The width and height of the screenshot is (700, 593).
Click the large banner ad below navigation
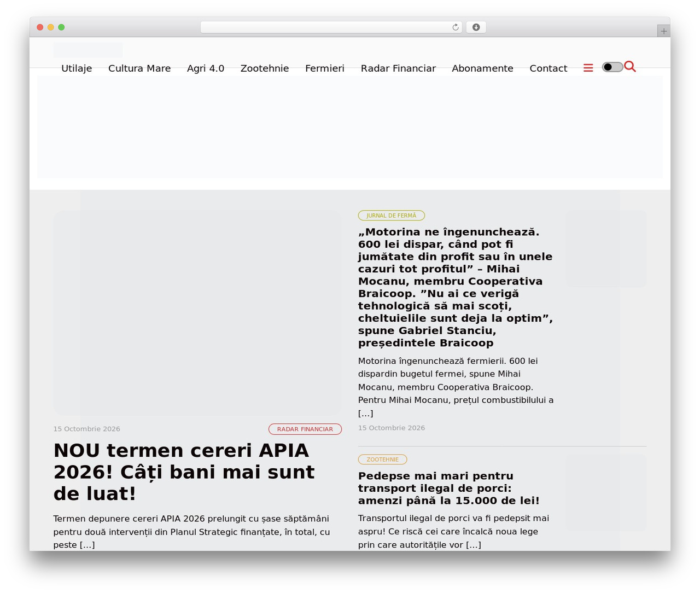[350, 127]
